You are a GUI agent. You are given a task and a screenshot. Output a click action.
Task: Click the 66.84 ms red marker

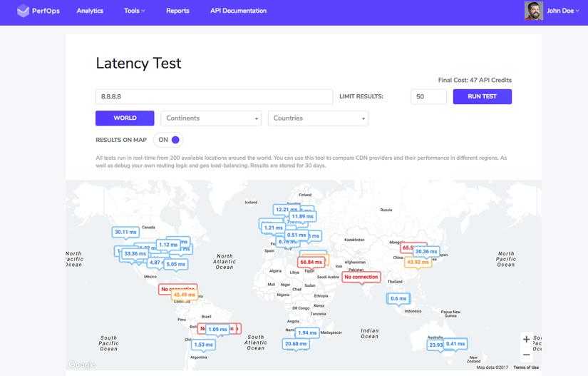(x=311, y=262)
